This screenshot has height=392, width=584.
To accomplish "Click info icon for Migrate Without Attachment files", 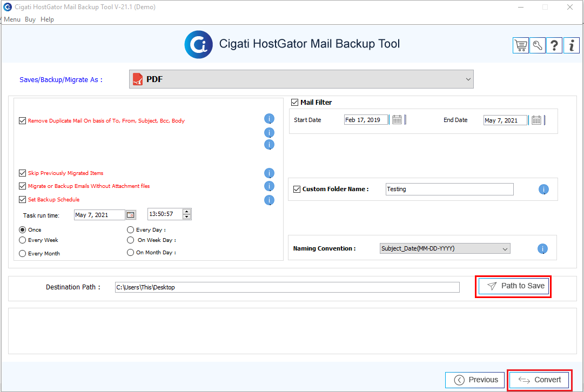I will [269, 186].
